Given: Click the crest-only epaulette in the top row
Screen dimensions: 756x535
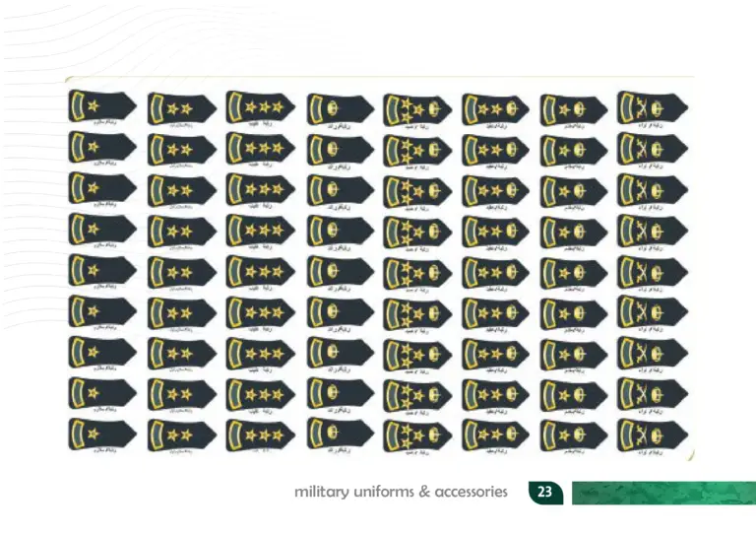Looking at the screenshot, I should (340, 106).
